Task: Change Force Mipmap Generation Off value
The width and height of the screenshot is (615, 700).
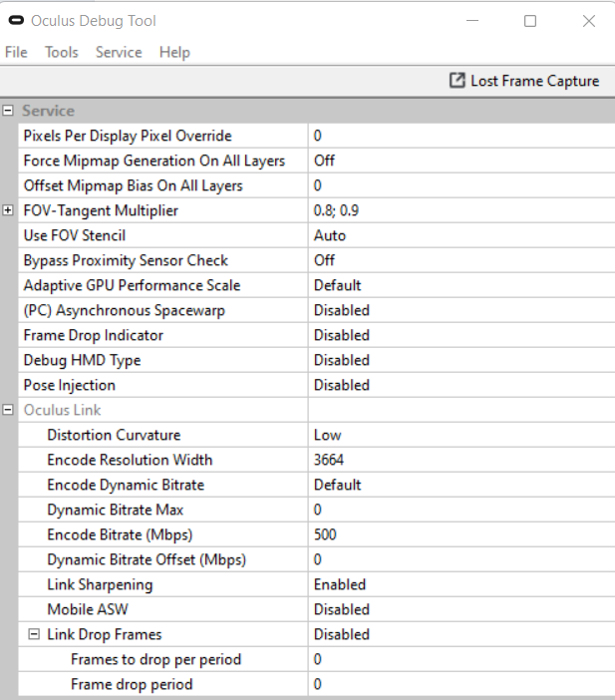Action: tap(461, 161)
